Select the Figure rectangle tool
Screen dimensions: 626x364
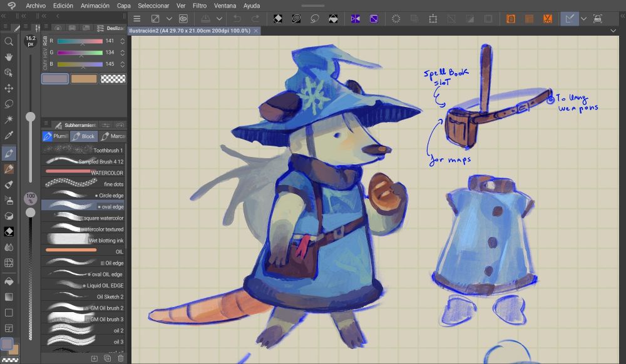coord(8,313)
